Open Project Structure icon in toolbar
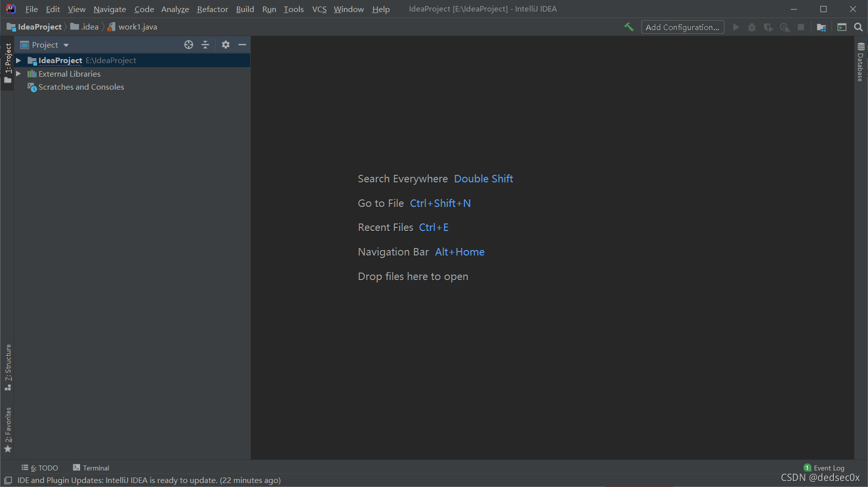The image size is (868, 487). pyautogui.click(x=821, y=27)
